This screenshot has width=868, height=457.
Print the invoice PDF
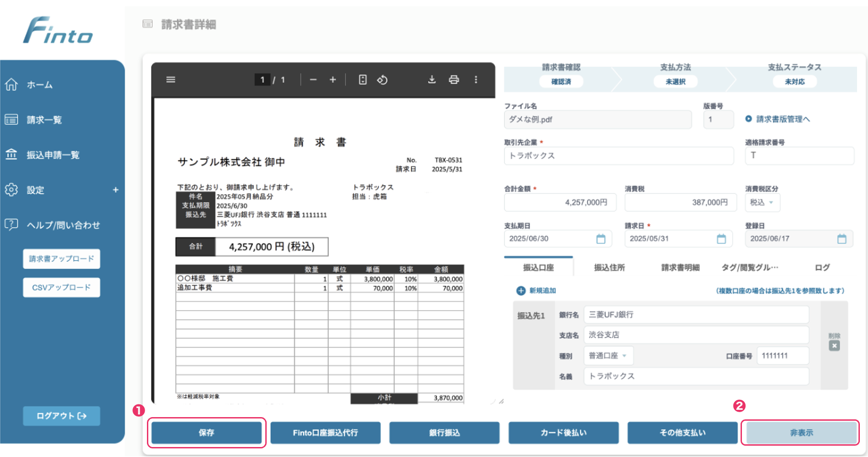pos(454,80)
